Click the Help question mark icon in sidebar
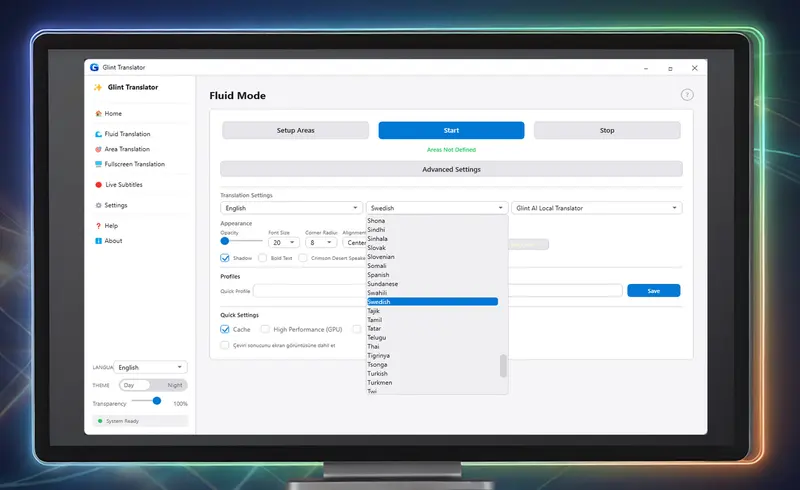 (x=98, y=226)
